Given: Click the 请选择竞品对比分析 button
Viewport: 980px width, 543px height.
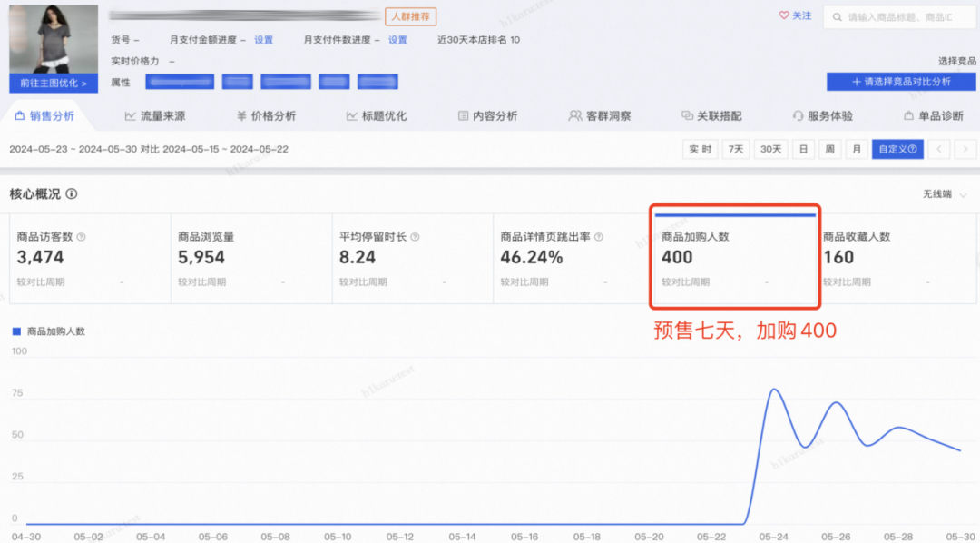Looking at the screenshot, I should [x=901, y=81].
